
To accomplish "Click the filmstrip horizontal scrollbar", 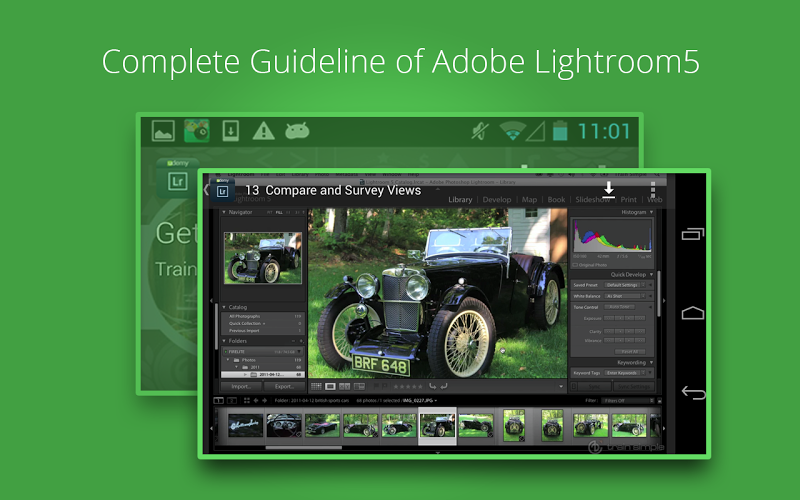I will [304, 448].
